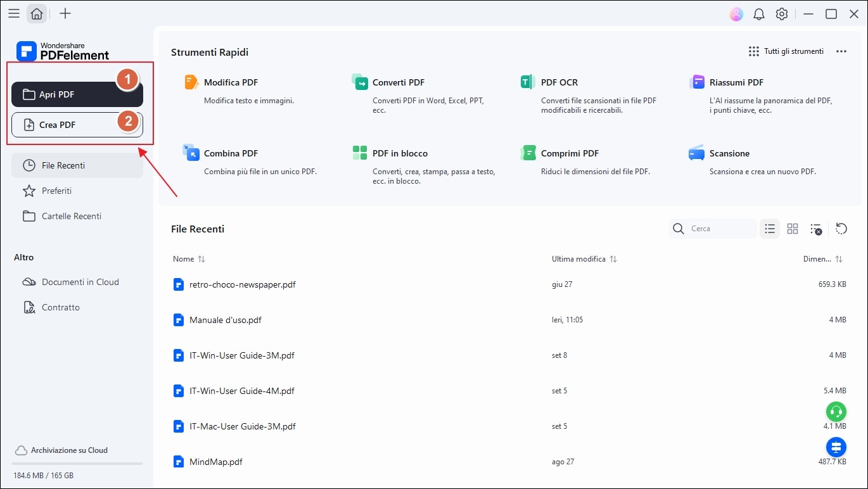This screenshot has height=489, width=868.
Task: Add a new tab with plus icon
Action: [65, 13]
